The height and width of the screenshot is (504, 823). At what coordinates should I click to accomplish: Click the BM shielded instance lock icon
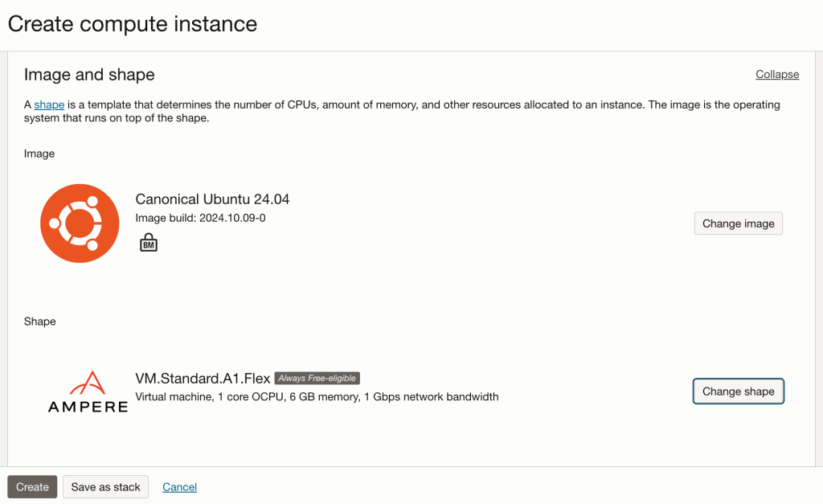pos(148,242)
